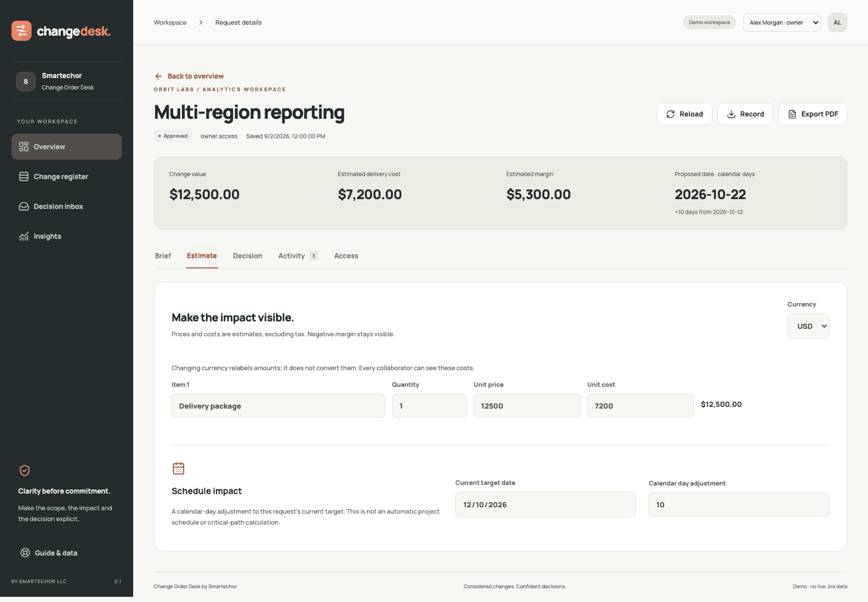Click the Change register list icon
868x602 pixels.
point(24,177)
